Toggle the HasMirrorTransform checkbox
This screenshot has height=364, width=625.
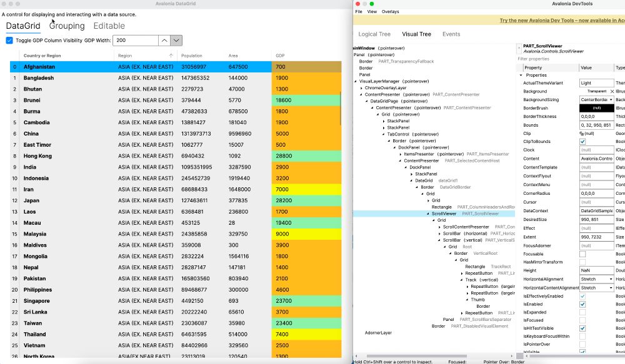(x=582, y=262)
